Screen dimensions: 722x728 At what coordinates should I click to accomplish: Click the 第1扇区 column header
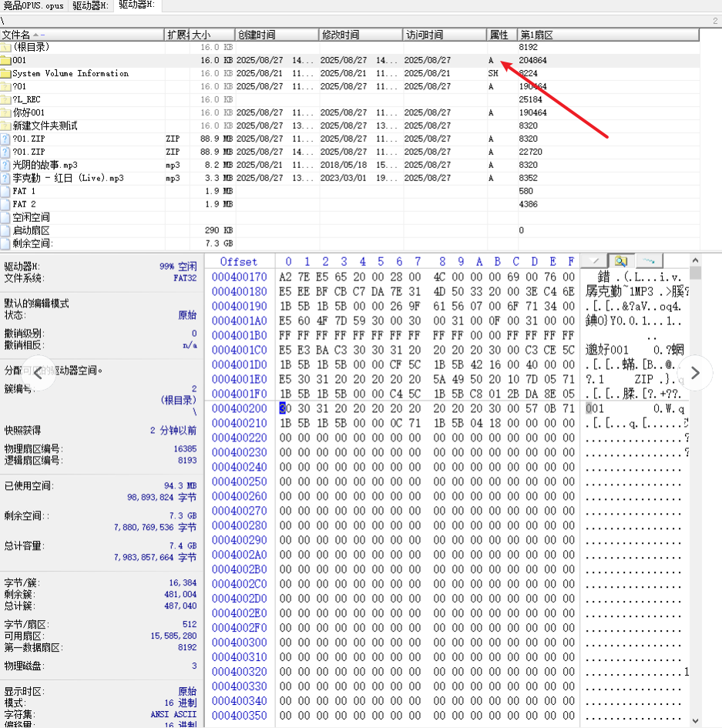608,35
